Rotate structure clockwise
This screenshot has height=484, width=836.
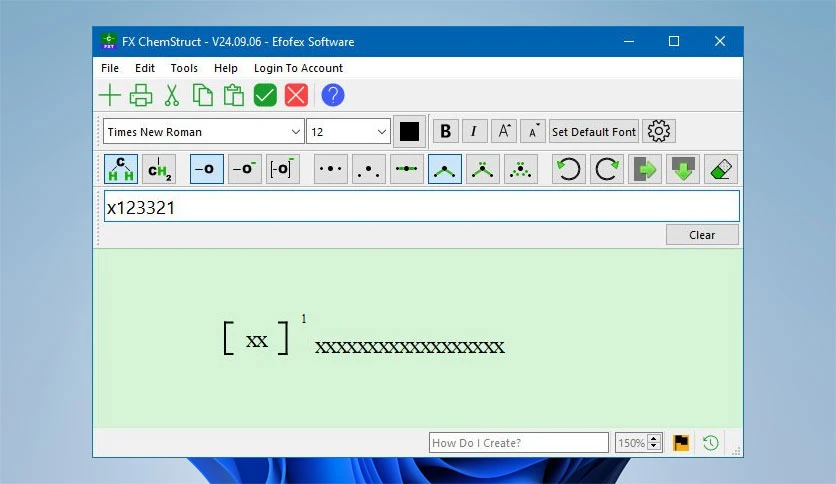point(607,169)
